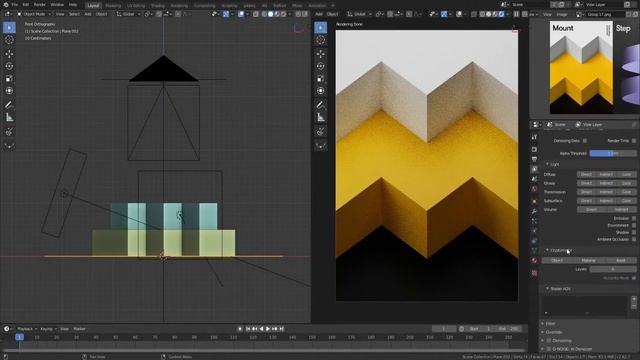640x360 pixels.
Task: Select the Select Box tool in left viewport
Action: coord(9,28)
